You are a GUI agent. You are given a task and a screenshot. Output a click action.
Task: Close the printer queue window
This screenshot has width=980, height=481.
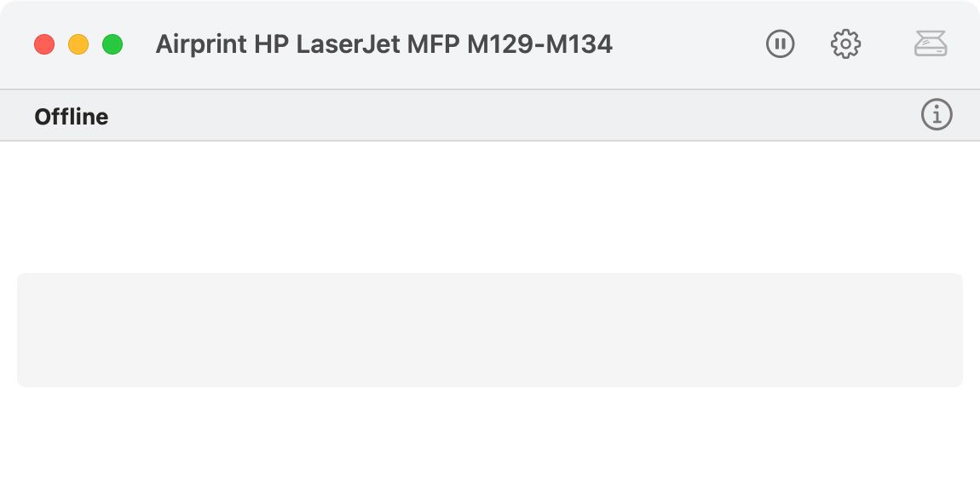[44, 44]
